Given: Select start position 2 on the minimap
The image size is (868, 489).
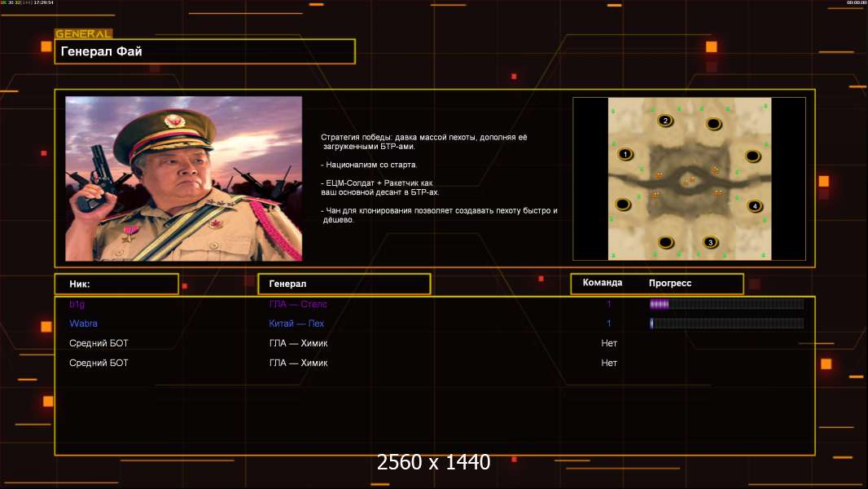Looking at the screenshot, I should tap(665, 121).
